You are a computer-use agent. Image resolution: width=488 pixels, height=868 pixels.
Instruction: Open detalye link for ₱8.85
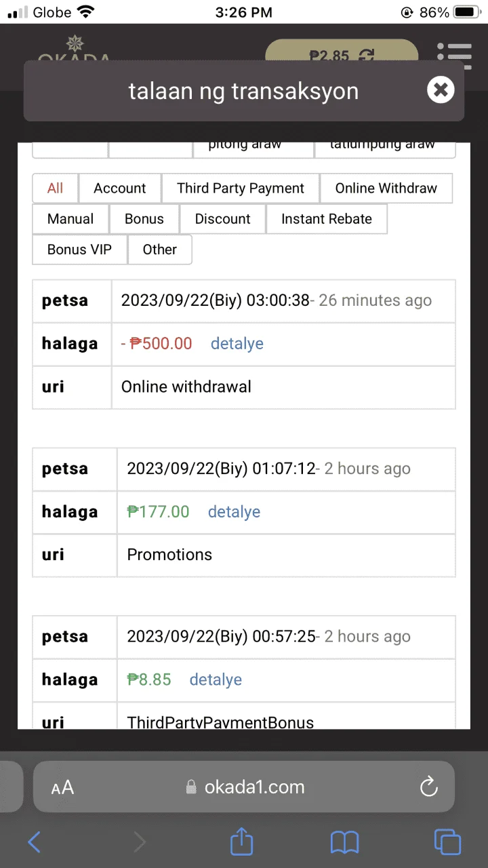tap(216, 679)
